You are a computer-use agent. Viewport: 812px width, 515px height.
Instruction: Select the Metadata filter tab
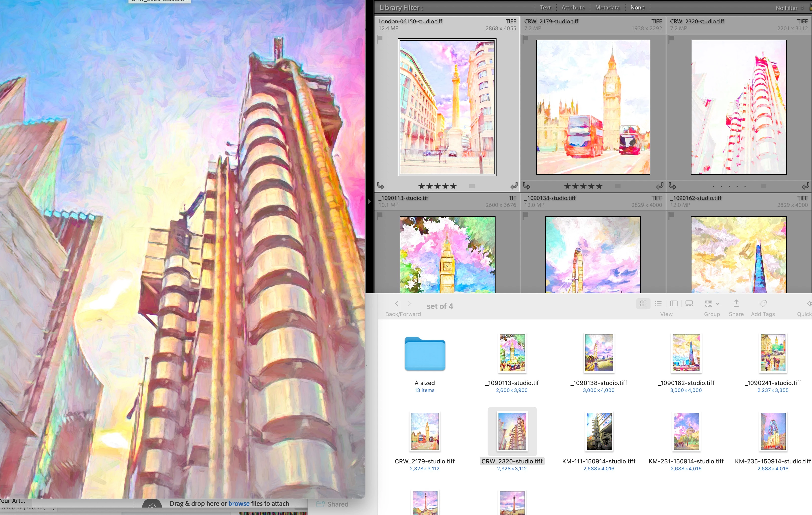(607, 7)
